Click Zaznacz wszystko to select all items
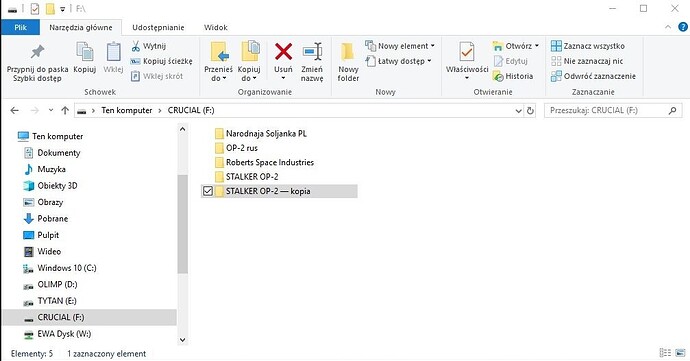The width and height of the screenshot is (690, 361). click(588, 46)
